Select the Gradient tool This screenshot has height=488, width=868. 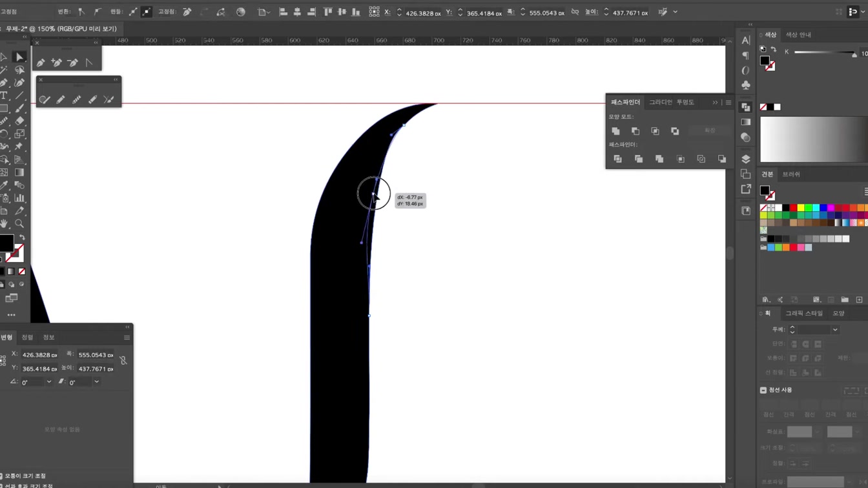[x=19, y=172]
